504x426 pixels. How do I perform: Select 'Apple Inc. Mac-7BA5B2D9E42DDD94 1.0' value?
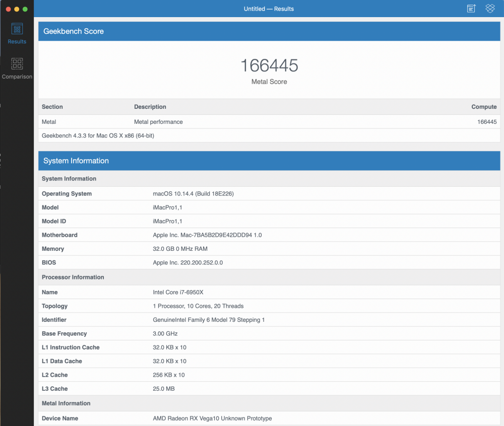pos(207,235)
